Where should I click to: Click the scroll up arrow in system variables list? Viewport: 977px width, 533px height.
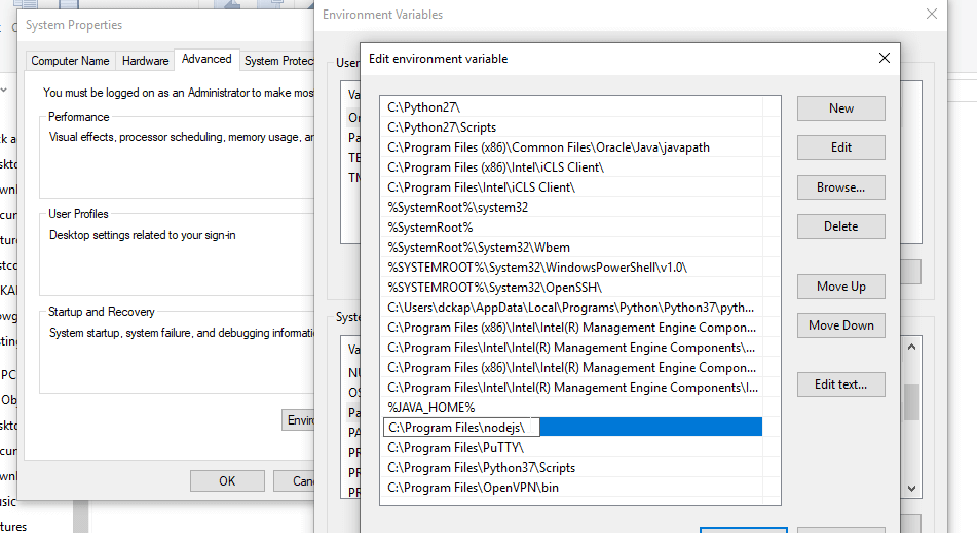point(912,347)
